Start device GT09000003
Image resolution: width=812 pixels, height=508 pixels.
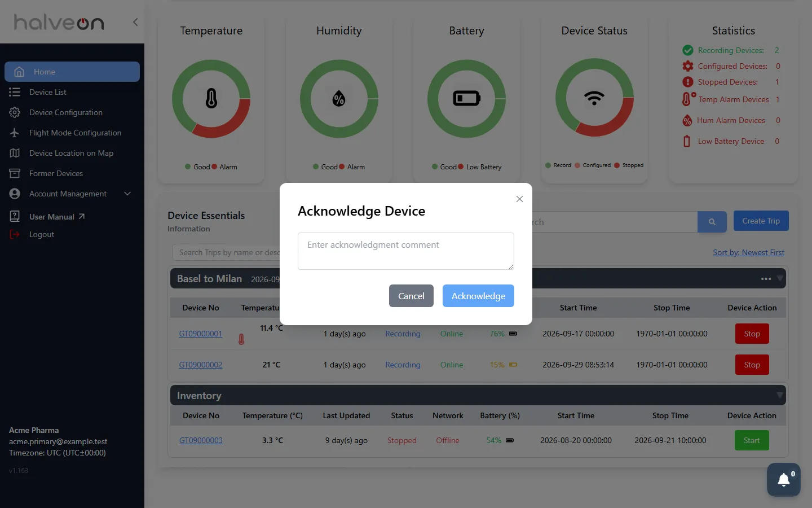[752, 440]
